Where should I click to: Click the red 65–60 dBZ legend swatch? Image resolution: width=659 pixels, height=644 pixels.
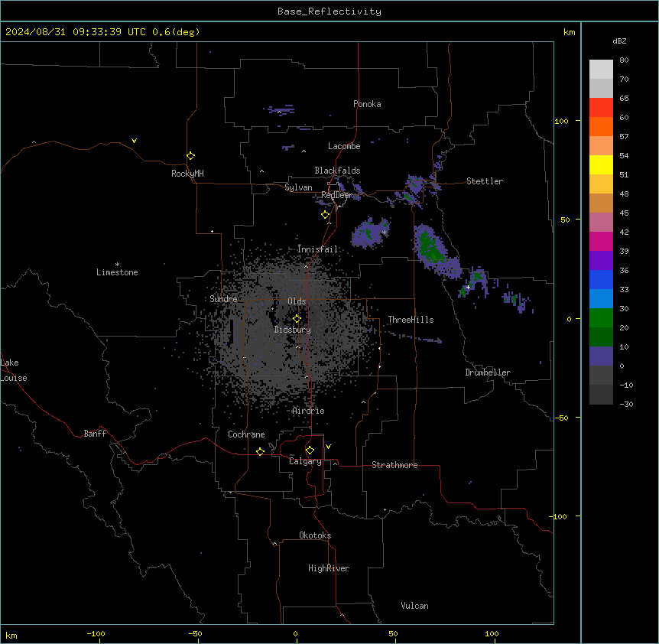[601, 108]
